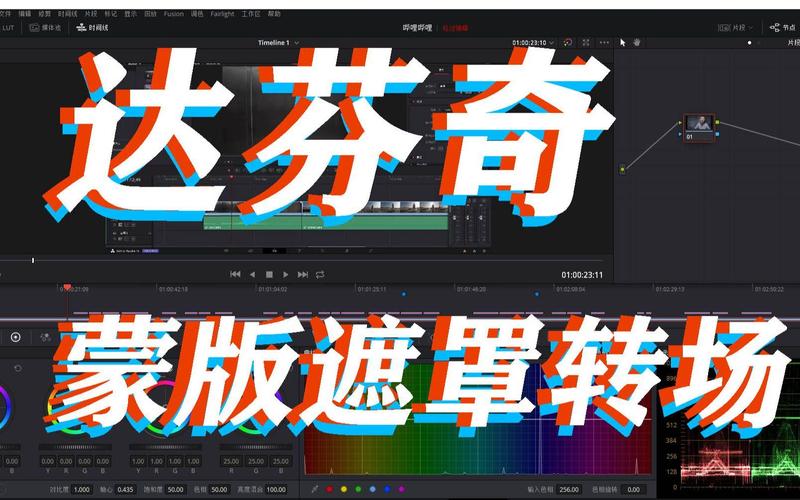The image size is (800, 500).
Task: Jump to last frame with skip-forward button
Action: [303, 274]
